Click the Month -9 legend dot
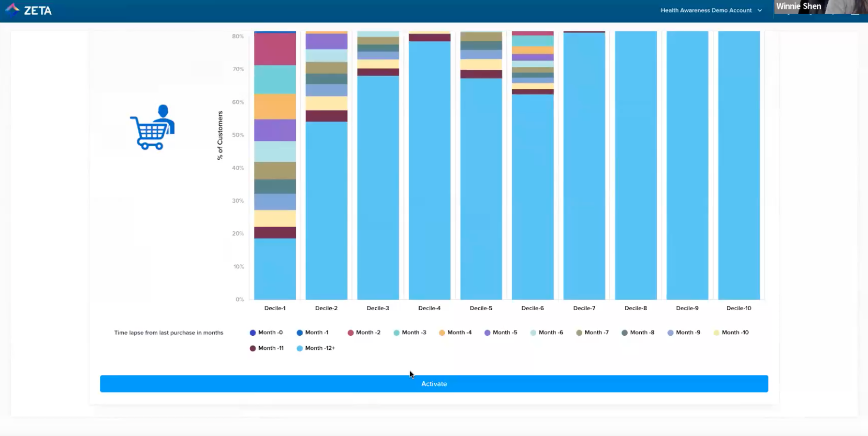This screenshot has height=436, width=868. pyautogui.click(x=670, y=333)
